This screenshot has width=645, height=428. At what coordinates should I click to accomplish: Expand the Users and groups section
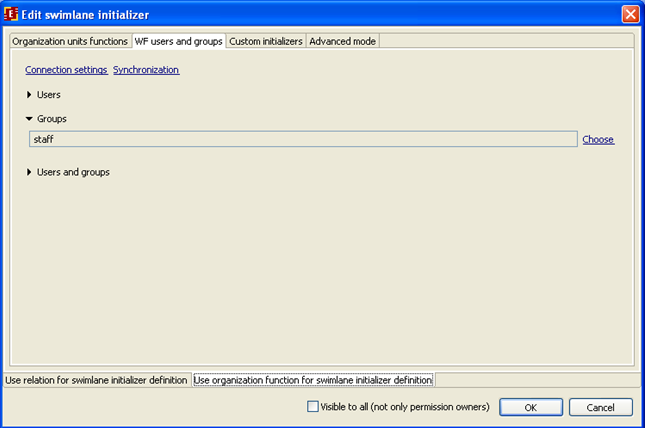30,172
